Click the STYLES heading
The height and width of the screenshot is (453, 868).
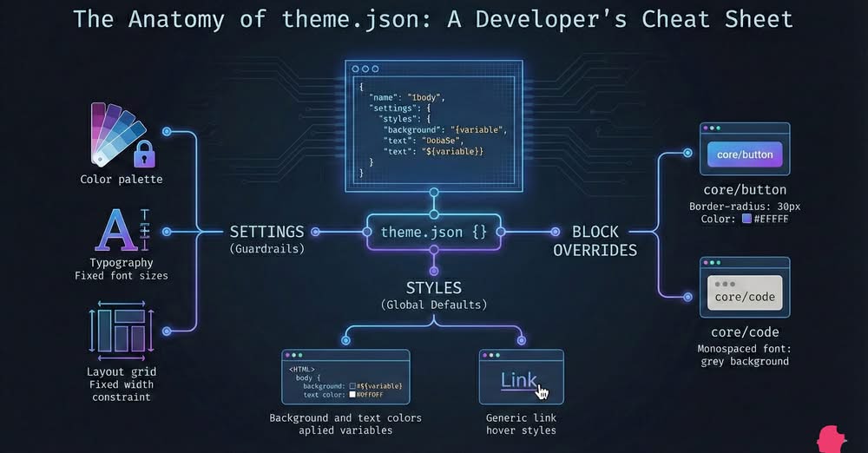pos(433,288)
